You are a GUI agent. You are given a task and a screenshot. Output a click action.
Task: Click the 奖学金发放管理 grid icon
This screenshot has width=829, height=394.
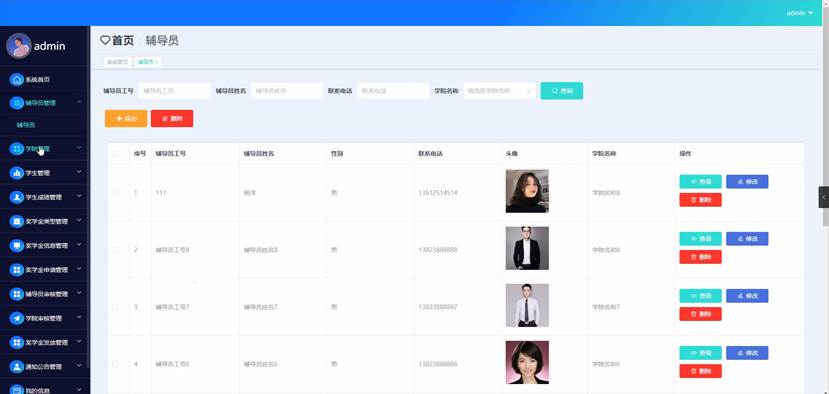click(x=17, y=343)
